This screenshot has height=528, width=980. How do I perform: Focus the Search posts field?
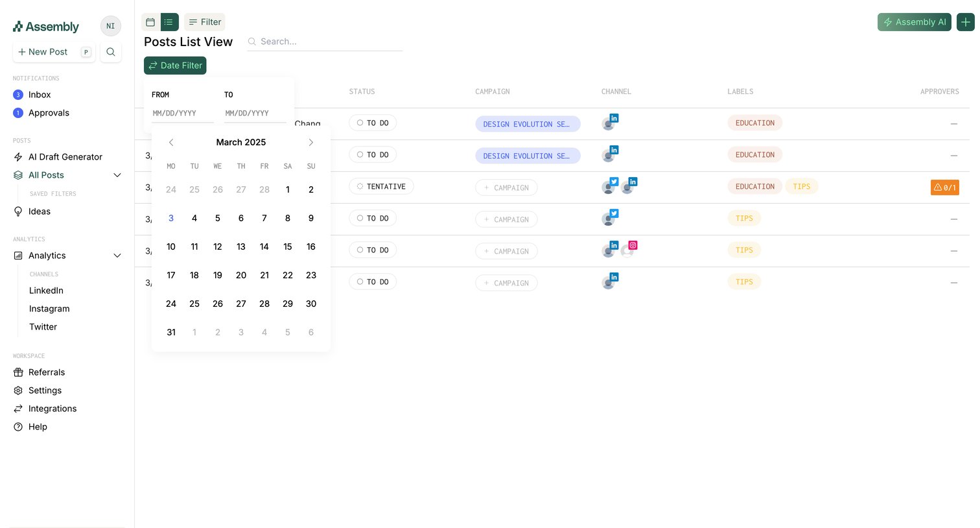click(325, 42)
